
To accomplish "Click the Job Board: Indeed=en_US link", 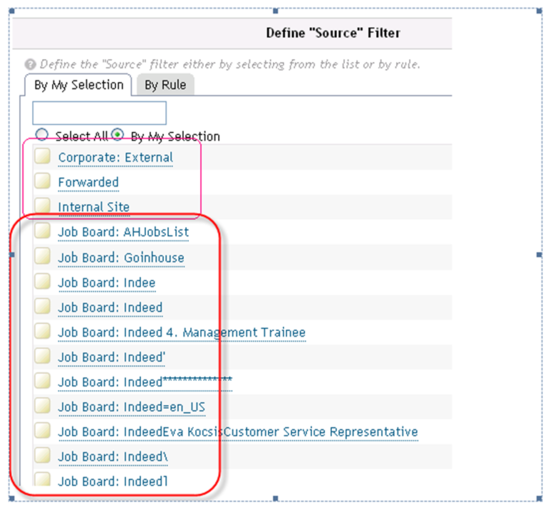I will [x=132, y=407].
